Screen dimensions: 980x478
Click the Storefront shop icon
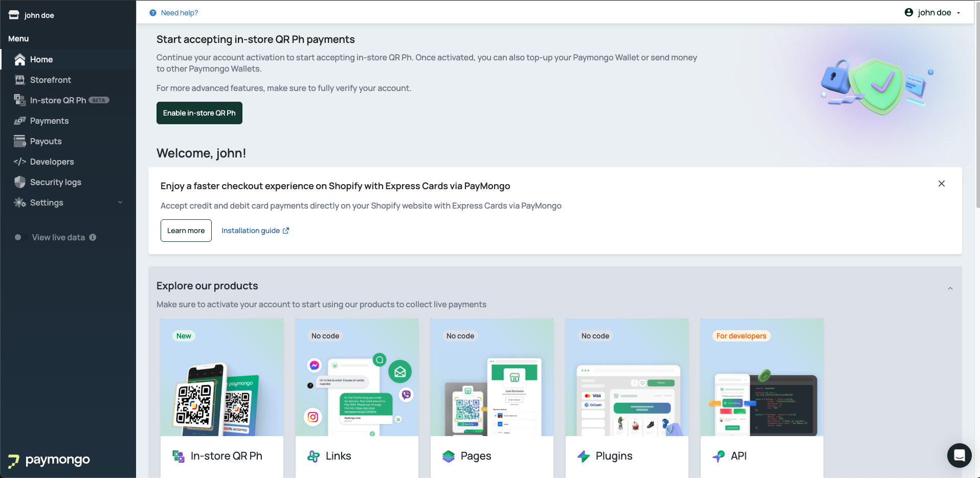pos(20,80)
